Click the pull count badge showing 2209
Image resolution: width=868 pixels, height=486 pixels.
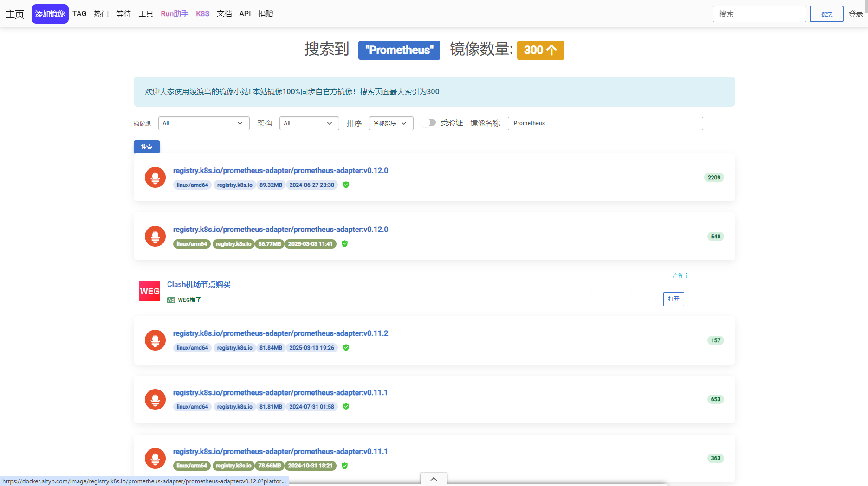coord(714,177)
